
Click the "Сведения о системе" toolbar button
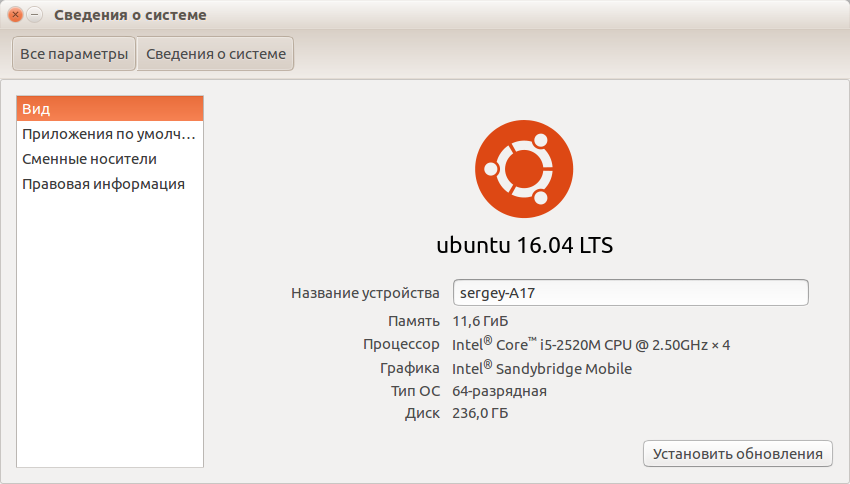coord(216,54)
